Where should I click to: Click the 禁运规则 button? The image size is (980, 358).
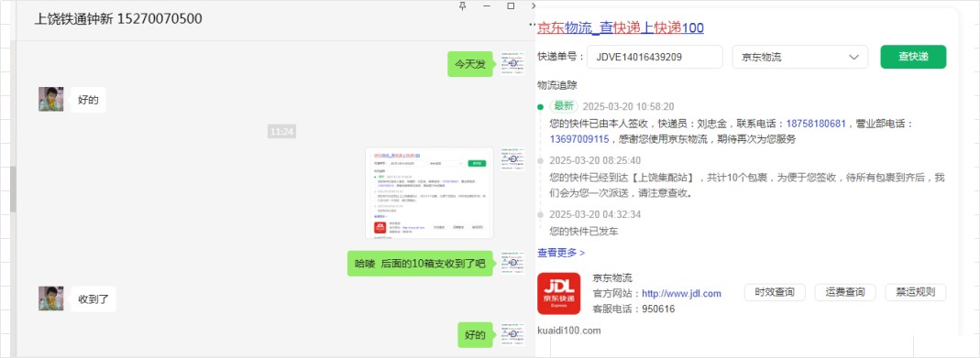pos(916,292)
